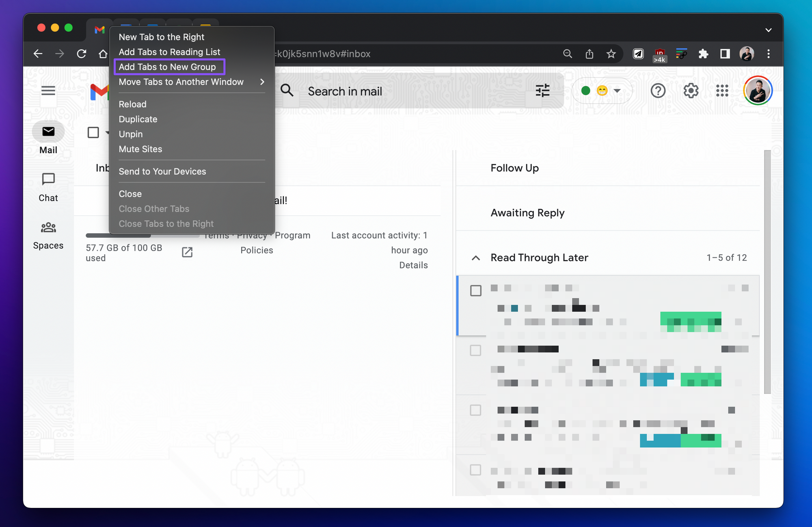This screenshot has height=527, width=812.
Task: Open the Program Policies link
Action: coord(257,250)
